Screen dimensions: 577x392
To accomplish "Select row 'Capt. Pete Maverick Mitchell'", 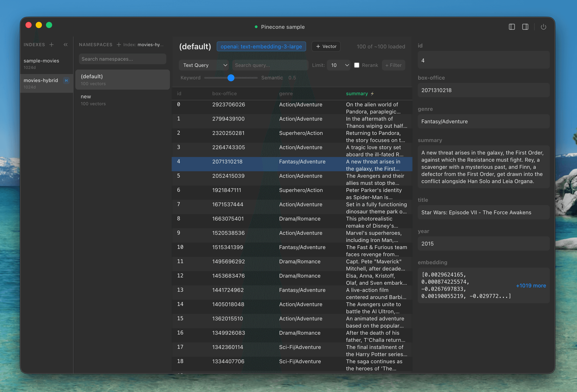I will pyautogui.click(x=292, y=264).
